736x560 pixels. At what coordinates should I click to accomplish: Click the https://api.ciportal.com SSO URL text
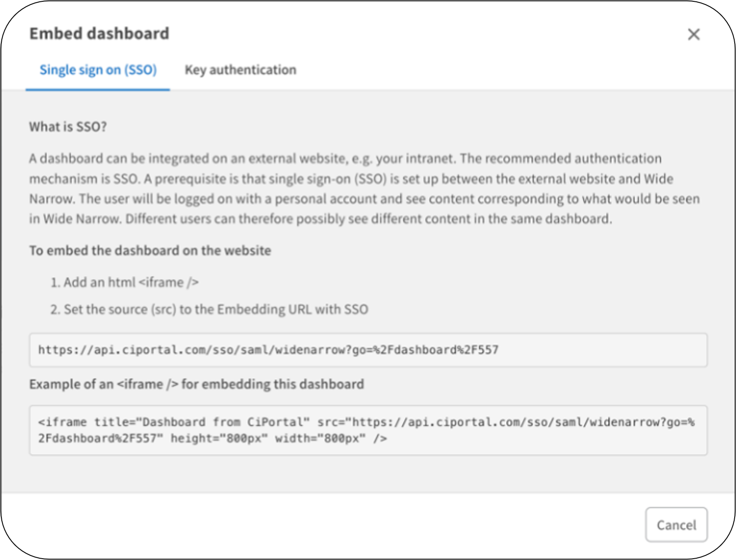click(268, 350)
